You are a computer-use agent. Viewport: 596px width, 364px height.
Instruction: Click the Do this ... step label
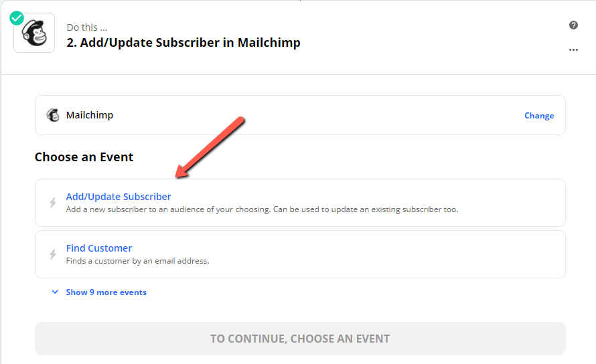(x=87, y=27)
